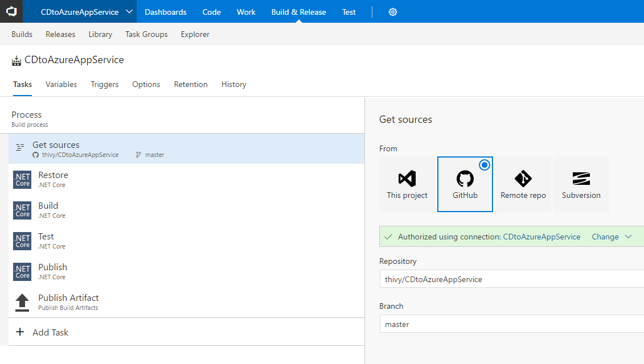
Task: Click the plus icon beside Add Task
Action: [x=20, y=332]
